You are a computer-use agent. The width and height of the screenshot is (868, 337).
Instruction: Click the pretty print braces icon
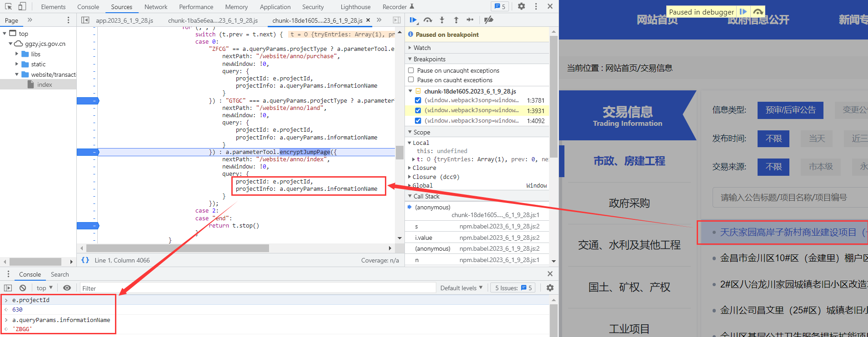pos(85,260)
